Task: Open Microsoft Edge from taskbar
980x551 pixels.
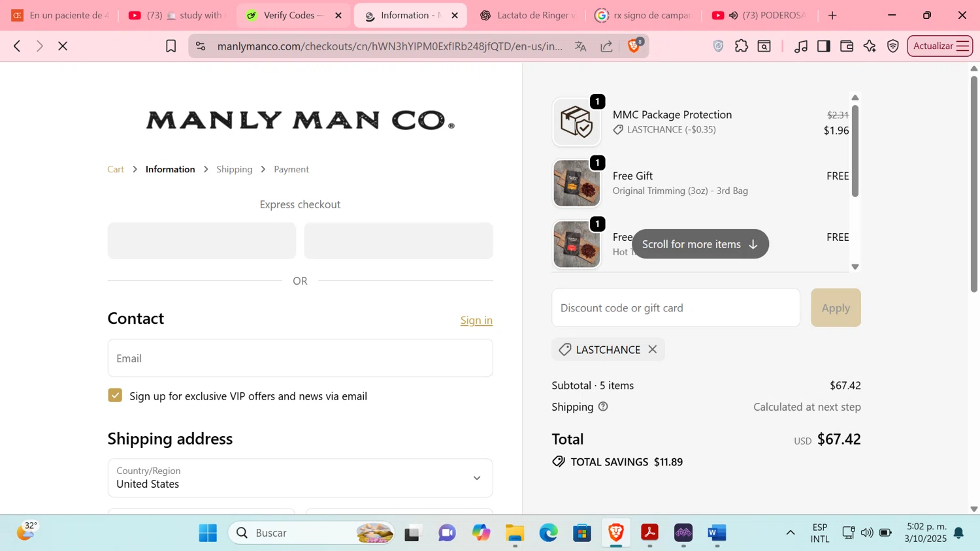Action: pos(549,533)
